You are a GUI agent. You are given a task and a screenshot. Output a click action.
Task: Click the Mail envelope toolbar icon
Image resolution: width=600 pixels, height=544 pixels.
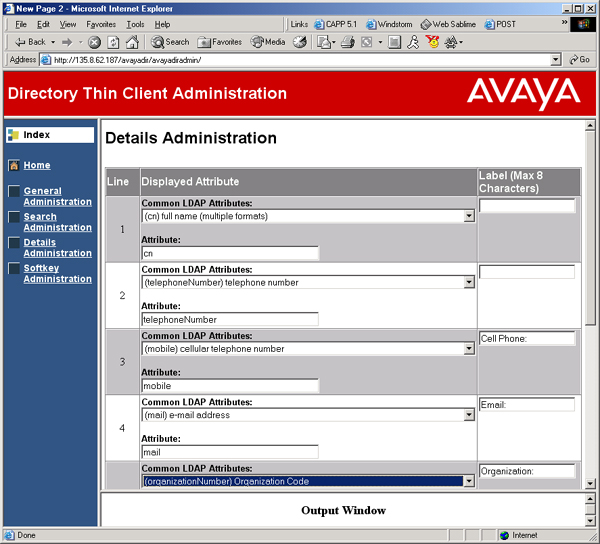point(324,42)
